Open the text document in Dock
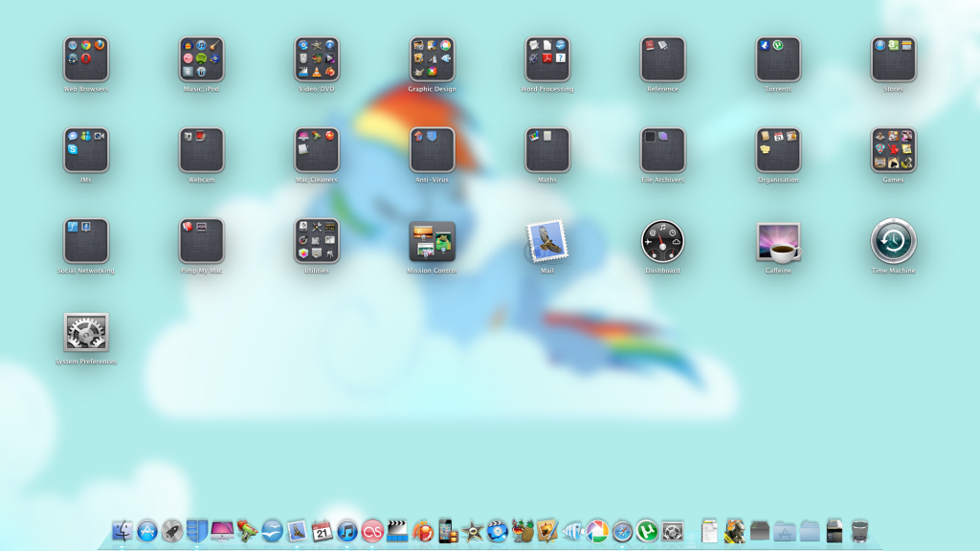Viewport: 980px width, 551px height. [709, 531]
